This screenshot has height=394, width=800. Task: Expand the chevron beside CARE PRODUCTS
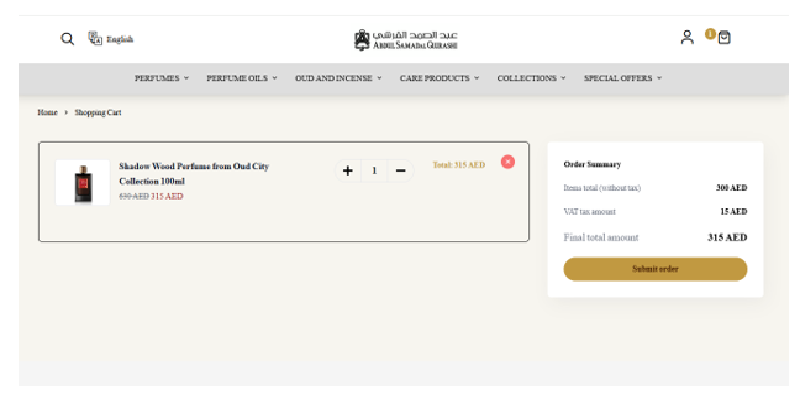click(477, 78)
